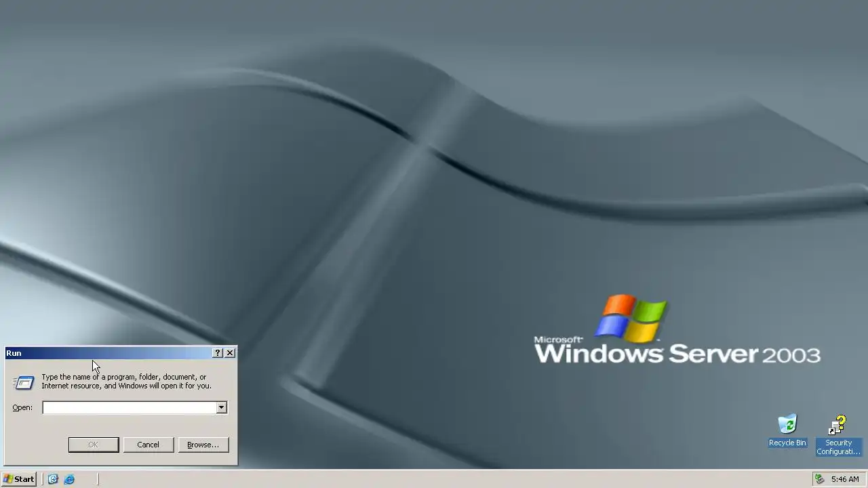Focus the Open text input field
Image resolution: width=868 pixels, height=488 pixels.
point(129,407)
